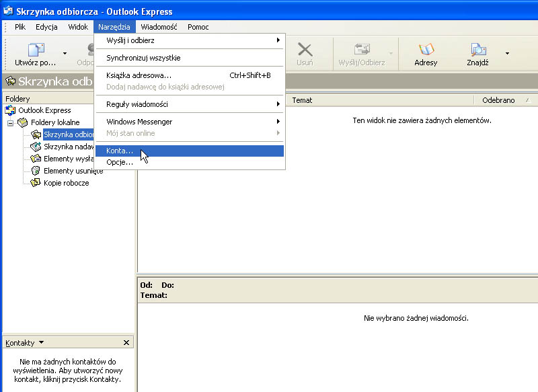Screen dimensions: 538x392
Task: Open the Widok menu
Action: click(x=78, y=27)
